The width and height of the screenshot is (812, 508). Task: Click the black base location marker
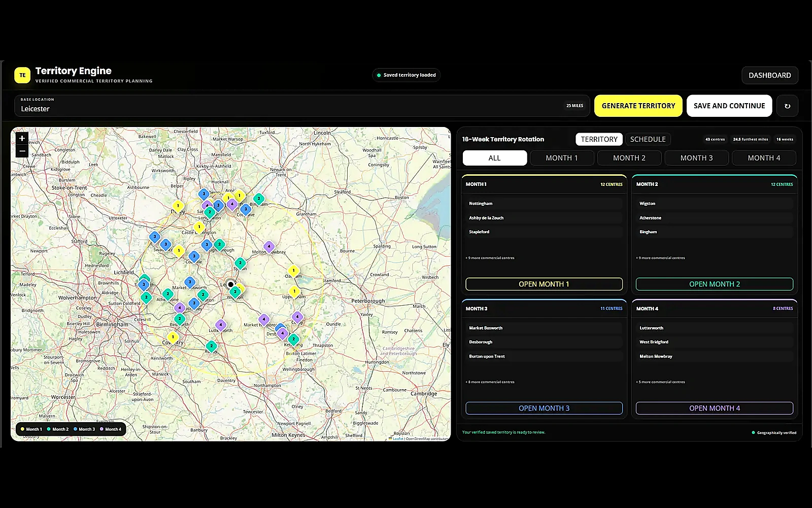[230, 284]
